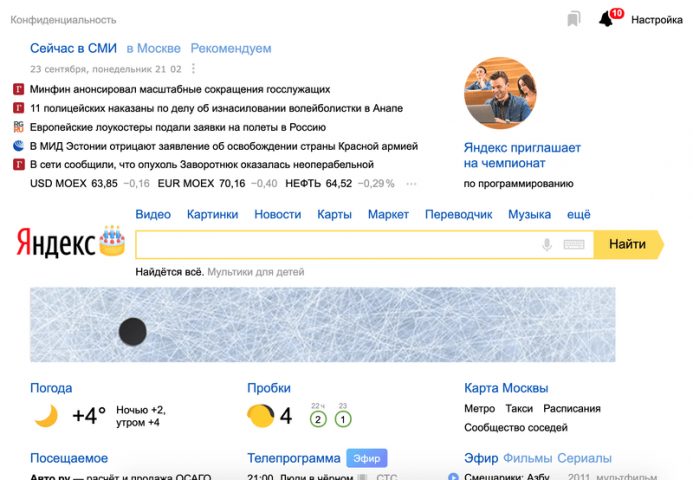
Task: Open the Погода weather heading
Action: click(51, 388)
